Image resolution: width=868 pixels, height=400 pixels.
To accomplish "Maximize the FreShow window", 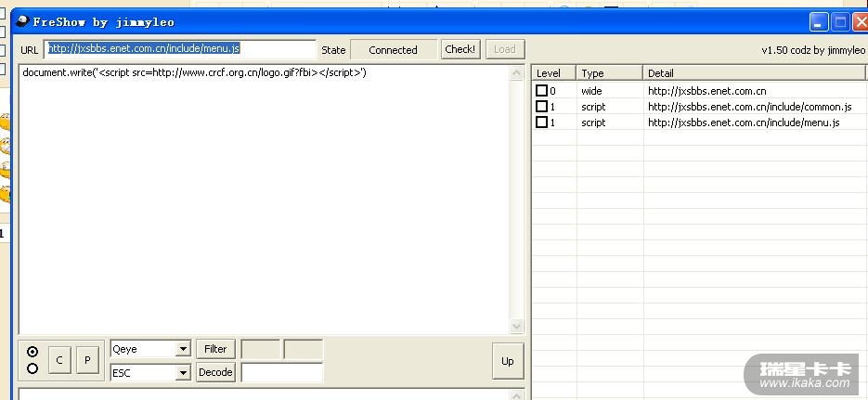I will [840, 22].
